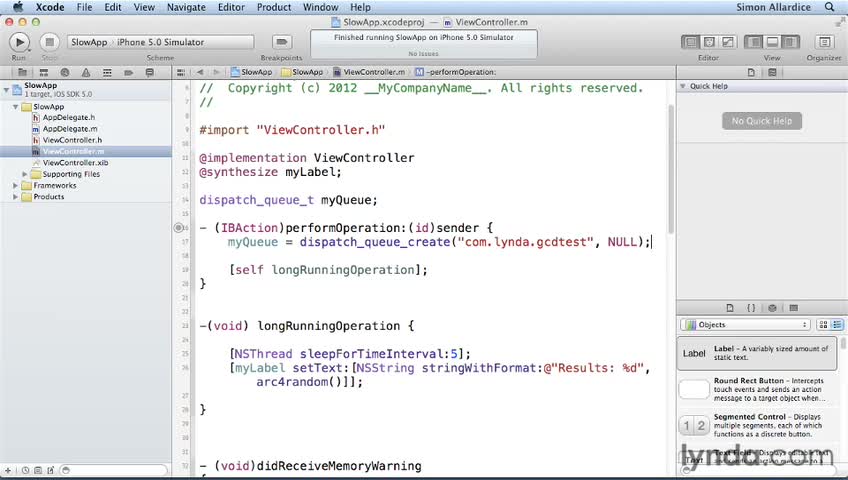
Task: Toggle the Breakpoints button
Action: 281,42
